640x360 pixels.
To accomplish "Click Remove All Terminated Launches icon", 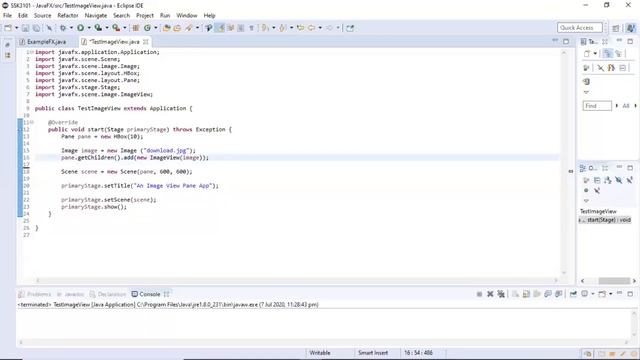I will click(x=501, y=294).
